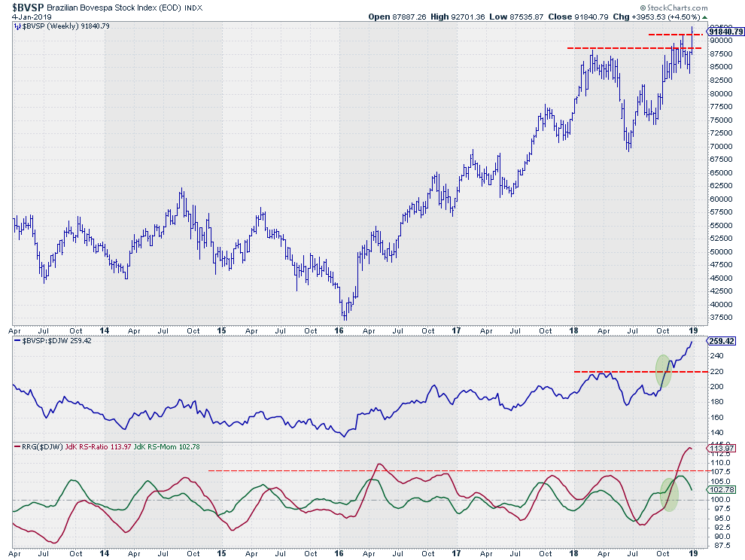
Task: Click the 113.97 RS-Ratio value tag
Action: coord(721,449)
